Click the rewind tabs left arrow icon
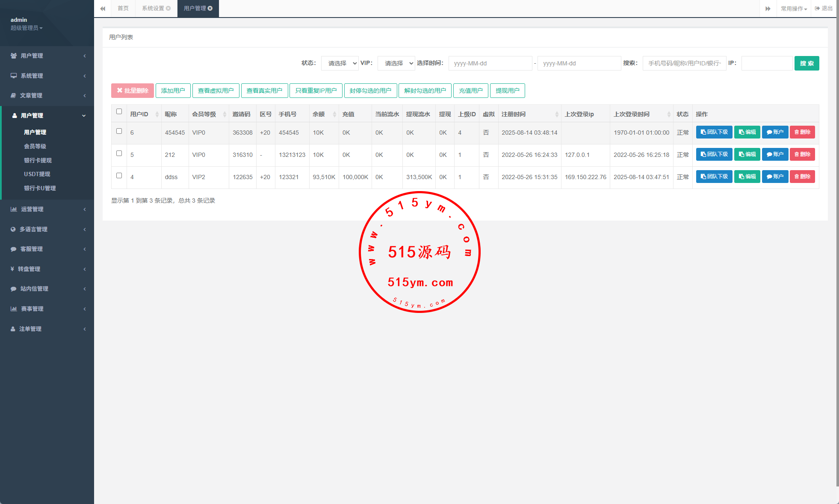 tap(103, 9)
